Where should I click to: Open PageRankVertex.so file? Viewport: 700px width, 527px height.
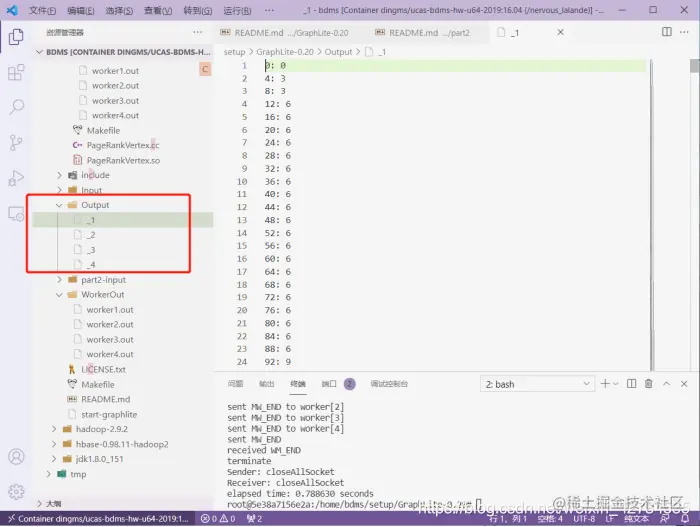pyautogui.click(x=122, y=160)
